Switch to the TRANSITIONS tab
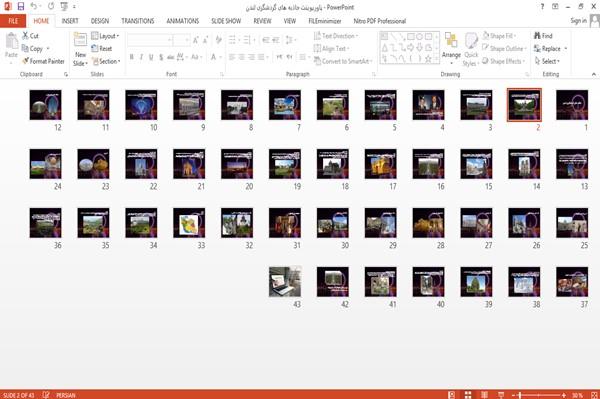Viewport: 600px width, 399px height. pos(138,21)
